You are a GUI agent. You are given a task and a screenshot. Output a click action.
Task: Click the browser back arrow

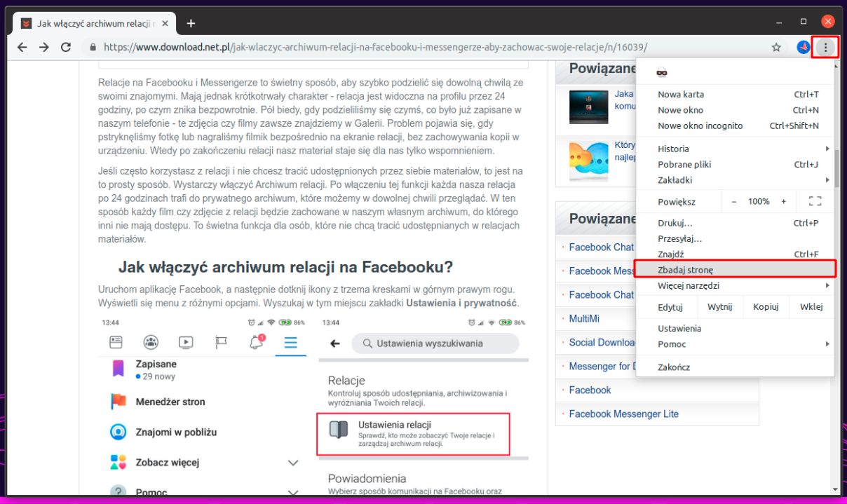(22, 48)
